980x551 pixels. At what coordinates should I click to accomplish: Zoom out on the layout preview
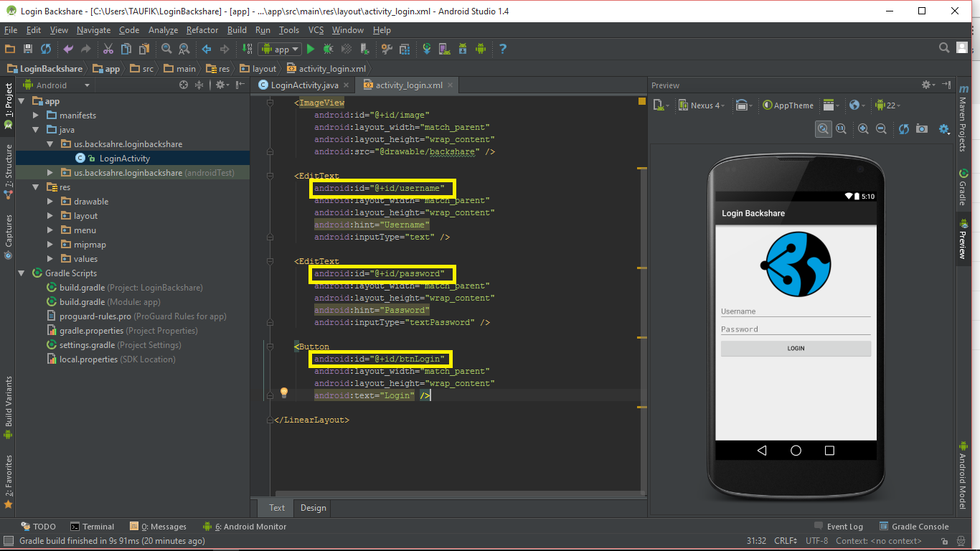(881, 128)
